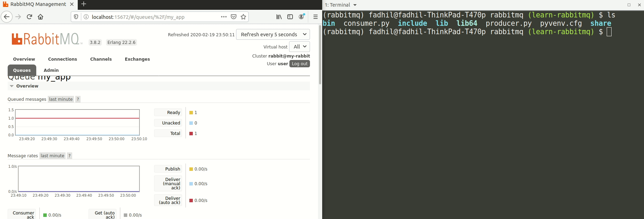
Task: Change Message rates last minute range
Action: point(52,156)
